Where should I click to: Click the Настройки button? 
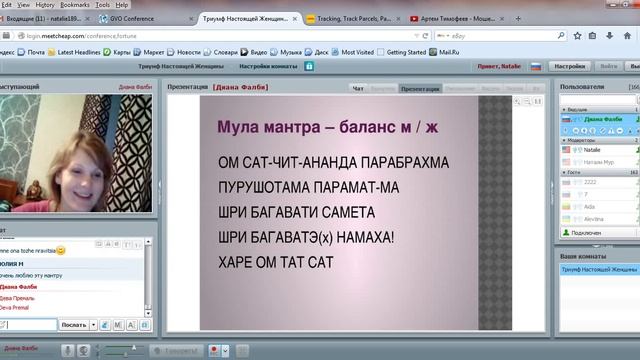(x=570, y=66)
